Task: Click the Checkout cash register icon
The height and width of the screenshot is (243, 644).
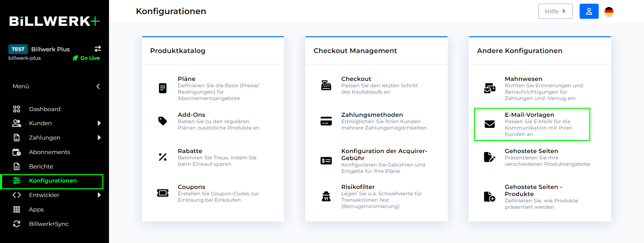Action: pyautogui.click(x=326, y=85)
